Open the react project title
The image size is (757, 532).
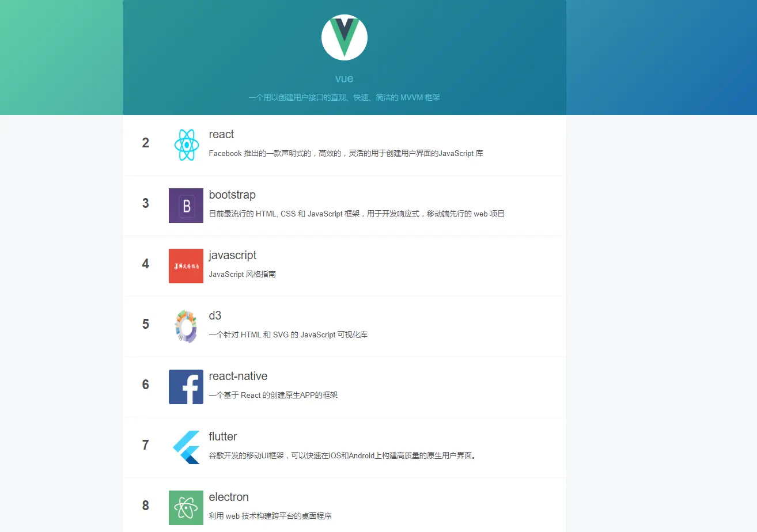tap(221, 134)
